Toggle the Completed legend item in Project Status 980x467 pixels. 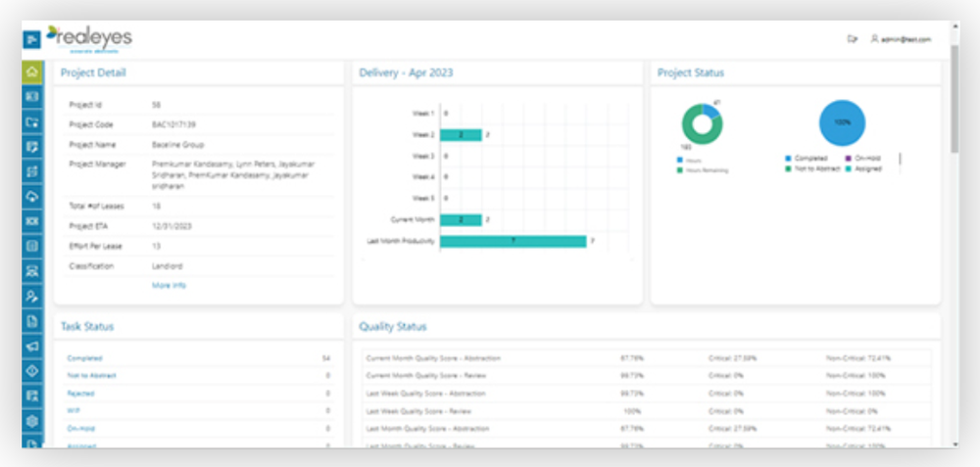click(807, 159)
